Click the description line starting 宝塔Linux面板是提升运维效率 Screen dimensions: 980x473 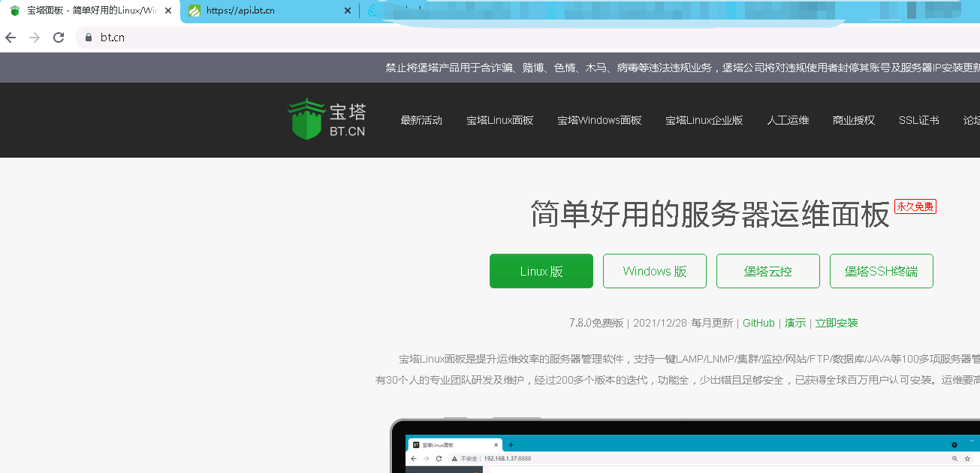click(689, 359)
